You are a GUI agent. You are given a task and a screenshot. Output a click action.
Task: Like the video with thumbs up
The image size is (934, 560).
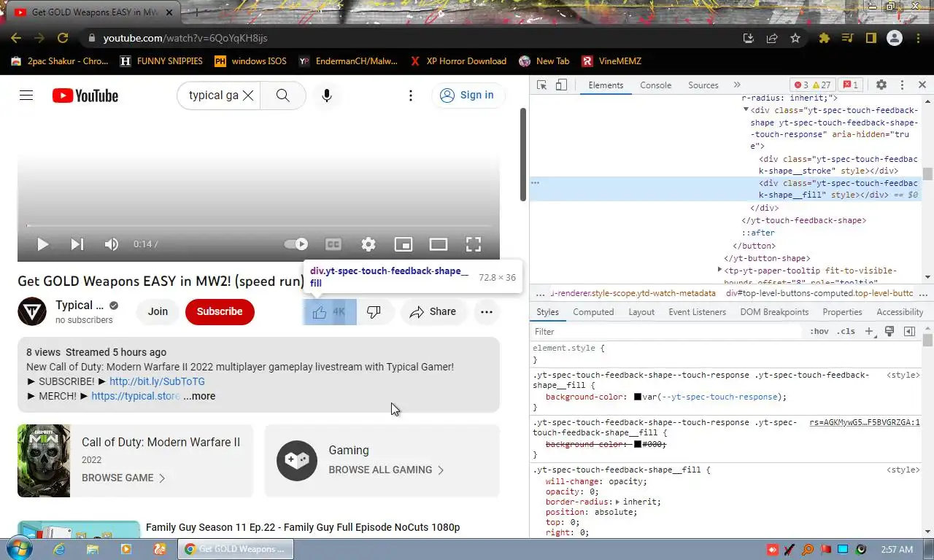pos(329,312)
